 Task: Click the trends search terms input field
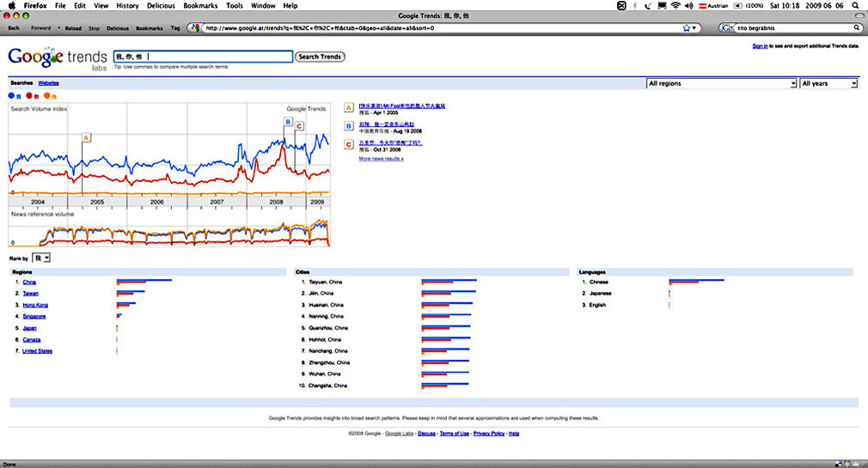[203, 57]
